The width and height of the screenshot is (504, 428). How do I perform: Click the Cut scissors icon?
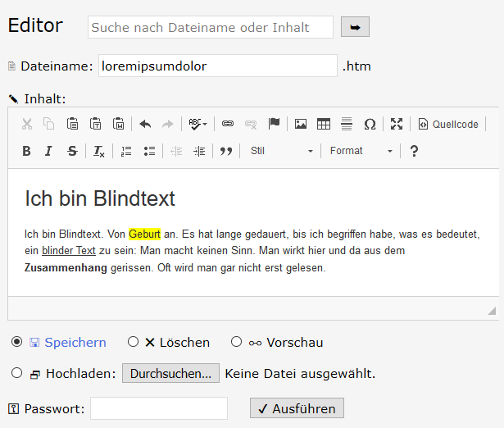(27, 124)
